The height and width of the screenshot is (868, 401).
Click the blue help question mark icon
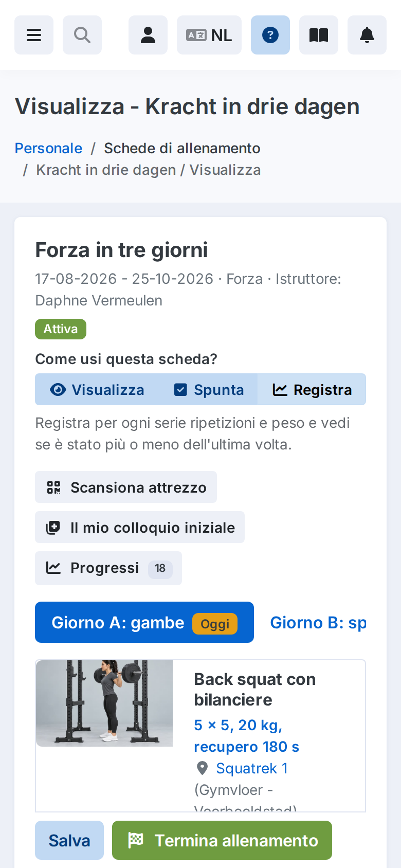point(270,35)
